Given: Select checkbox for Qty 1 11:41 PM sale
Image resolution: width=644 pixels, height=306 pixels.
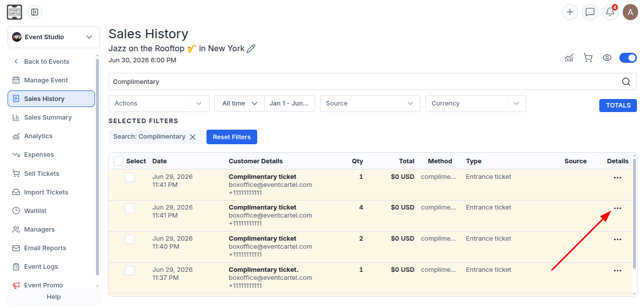Looking at the screenshot, I should pyautogui.click(x=130, y=177).
